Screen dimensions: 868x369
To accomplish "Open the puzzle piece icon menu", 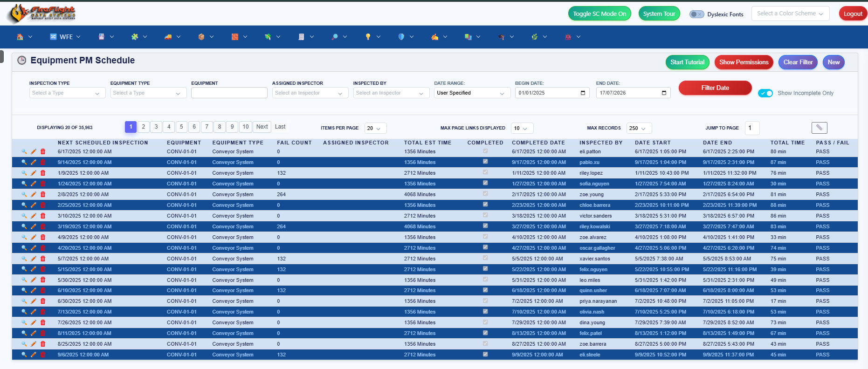I will coord(139,37).
